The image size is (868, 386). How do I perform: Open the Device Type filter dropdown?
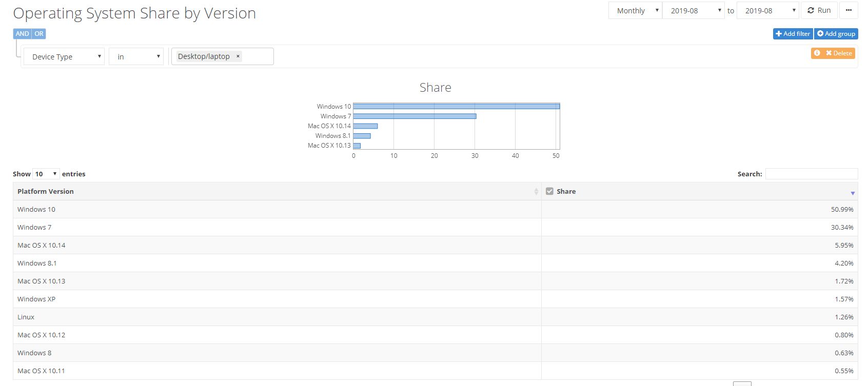click(64, 56)
